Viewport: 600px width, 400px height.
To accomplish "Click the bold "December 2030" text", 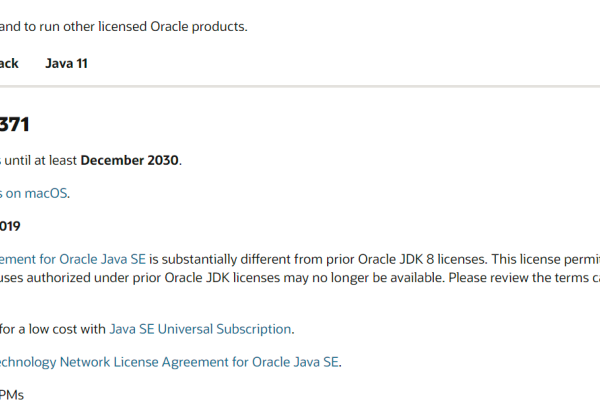I will [131, 159].
